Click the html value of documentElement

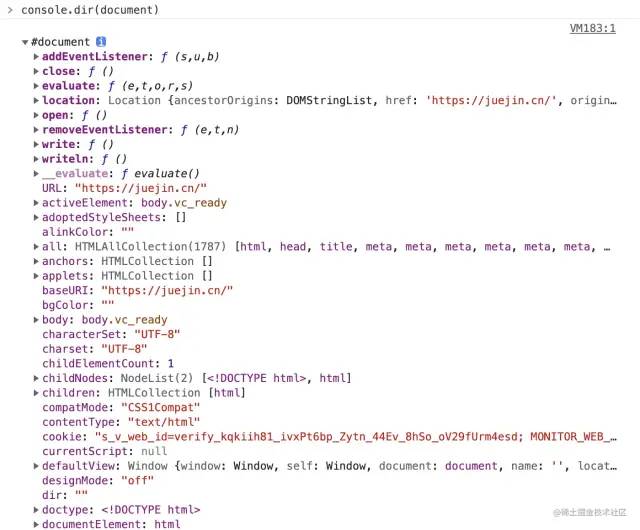coord(167,524)
